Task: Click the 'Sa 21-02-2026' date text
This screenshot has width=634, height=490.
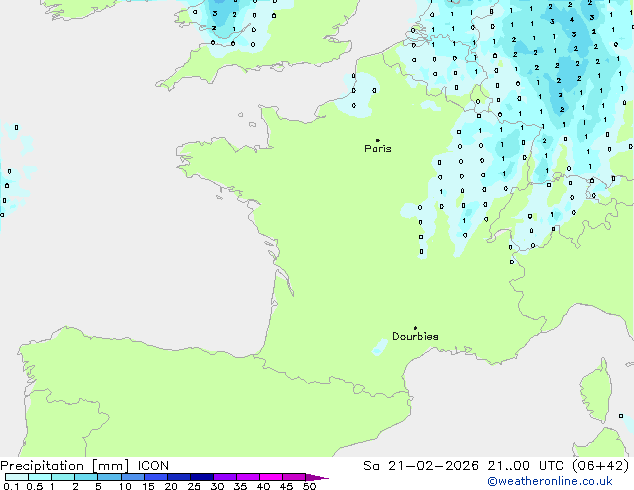Action: (421, 466)
